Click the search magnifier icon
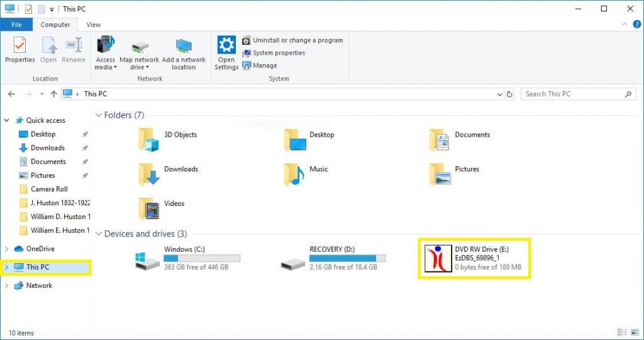 (x=628, y=94)
